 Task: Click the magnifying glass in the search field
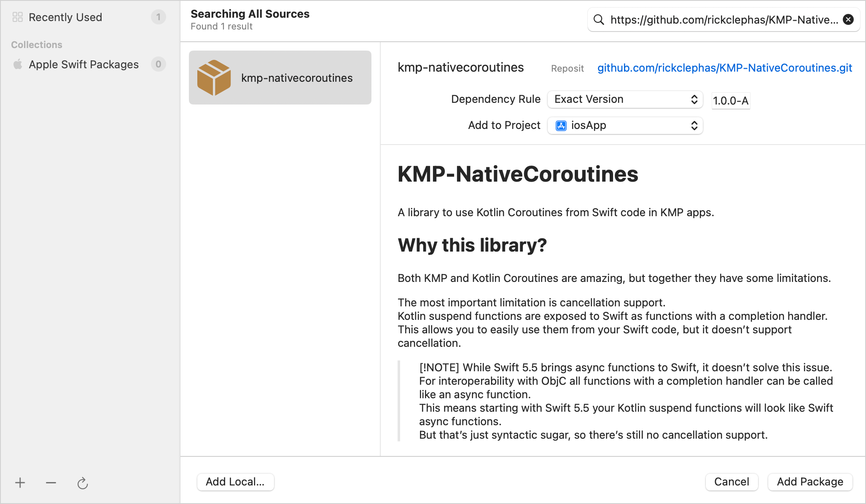599,19
